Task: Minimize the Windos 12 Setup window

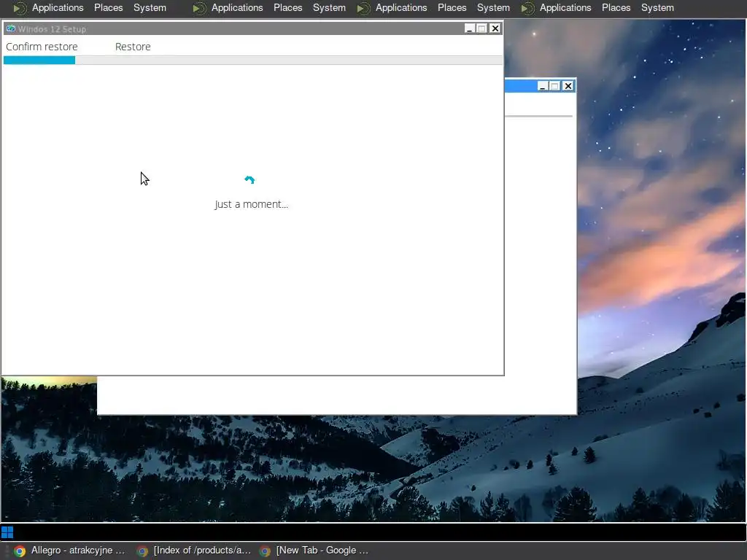Action: click(470, 28)
